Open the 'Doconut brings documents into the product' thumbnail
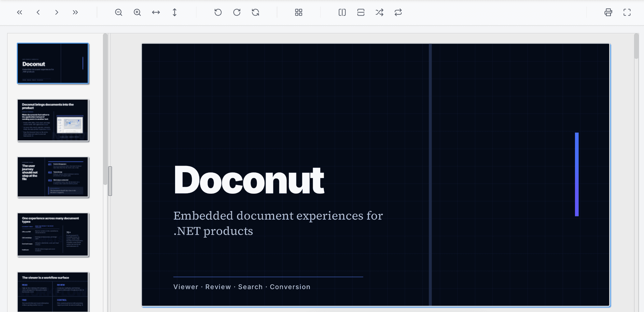This screenshot has height=312, width=644. (53, 120)
